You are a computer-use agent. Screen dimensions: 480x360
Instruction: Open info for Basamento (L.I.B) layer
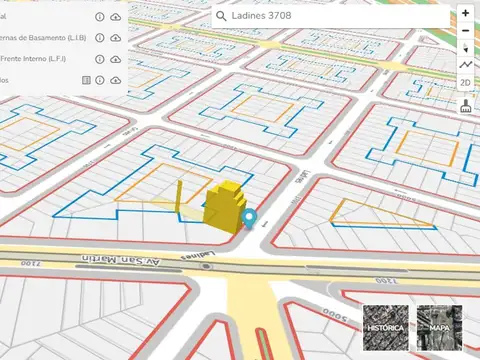coord(100,38)
